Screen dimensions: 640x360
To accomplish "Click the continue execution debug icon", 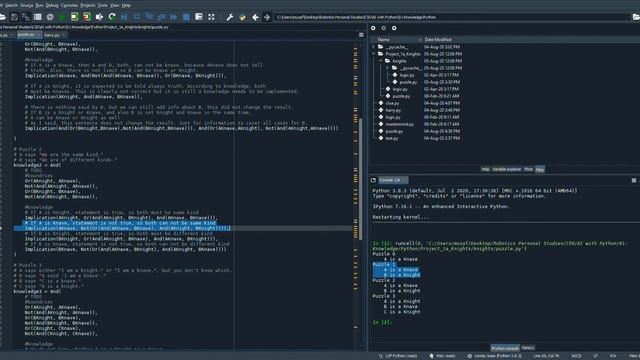I will point(173,17).
